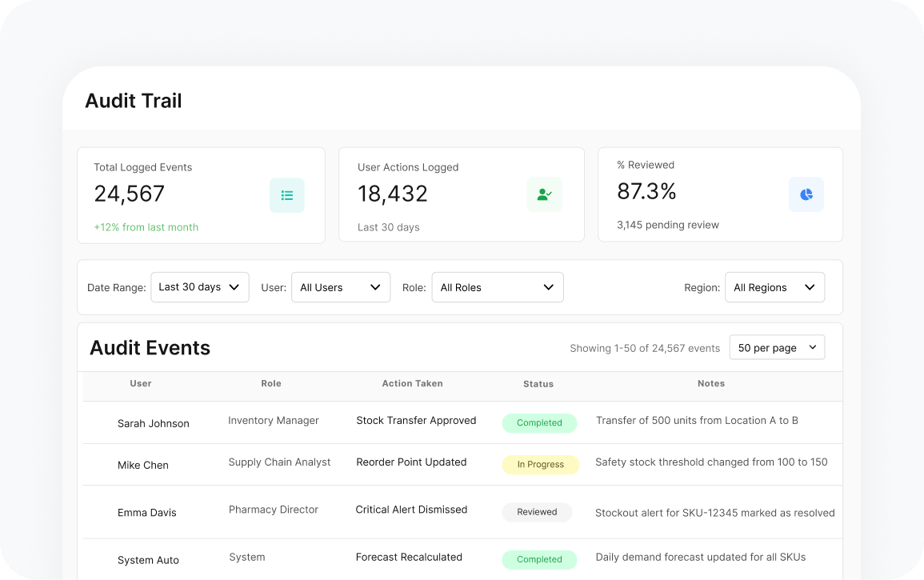Click the 'In Progress' status badge
This screenshot has width=924, height=580.
[x=540, y=465]
